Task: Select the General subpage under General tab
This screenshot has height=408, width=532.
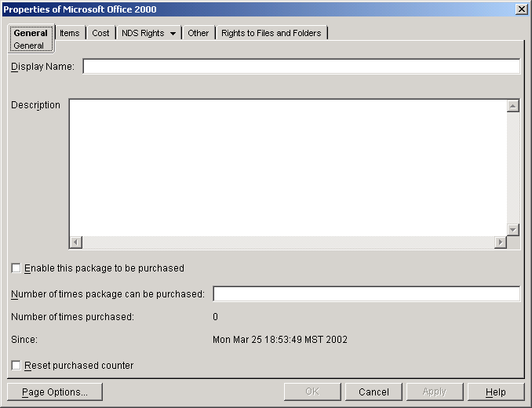Action: 28,46
